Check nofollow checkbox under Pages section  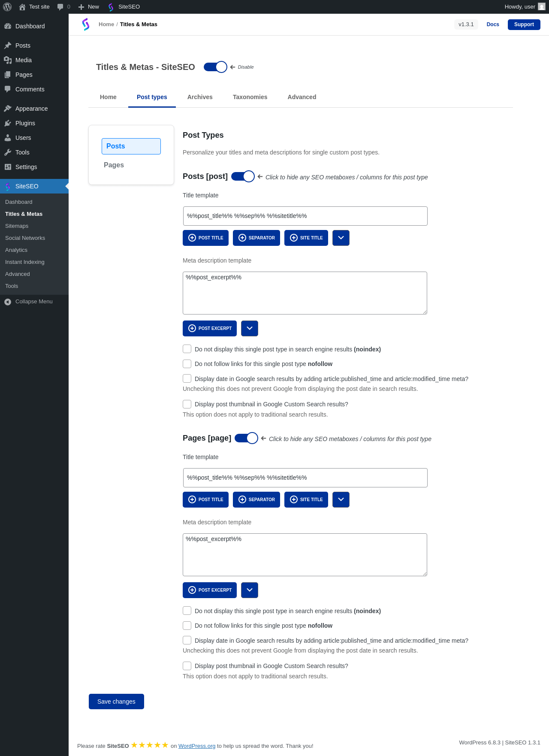point(187,625)
